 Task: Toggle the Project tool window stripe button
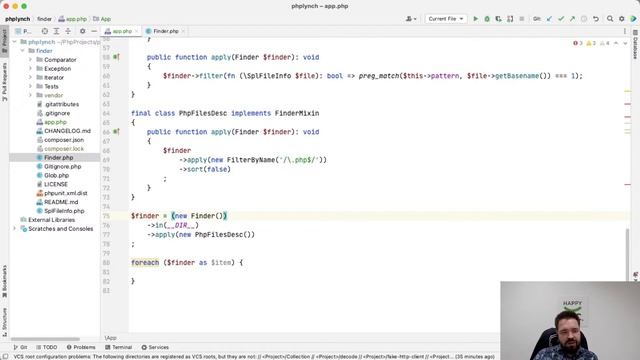[x=4, y=41]
